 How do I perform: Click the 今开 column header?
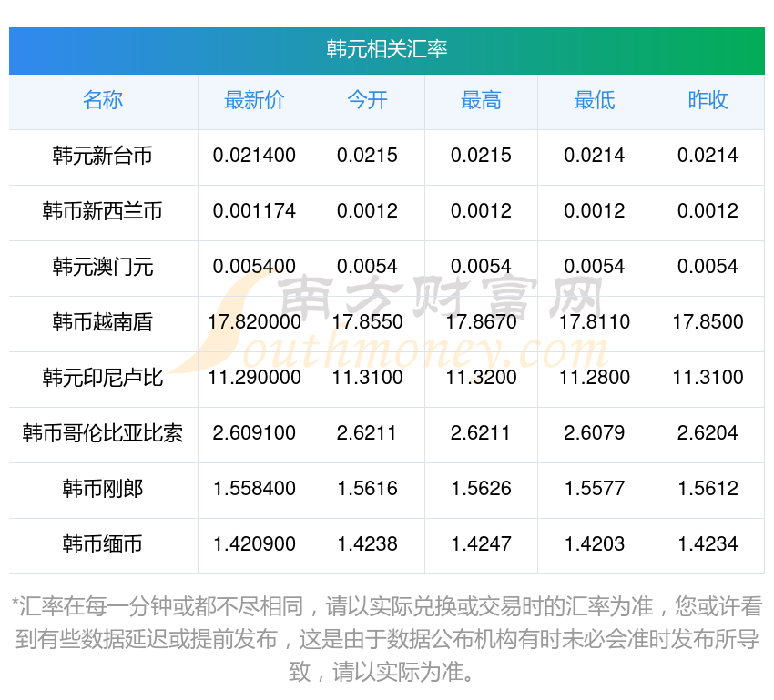coord(367,101)
